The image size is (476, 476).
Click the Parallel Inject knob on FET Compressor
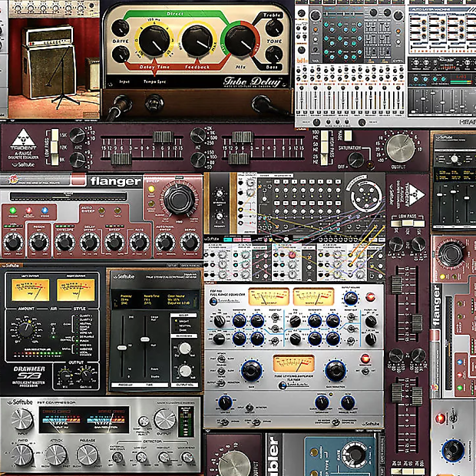(144, 421)
